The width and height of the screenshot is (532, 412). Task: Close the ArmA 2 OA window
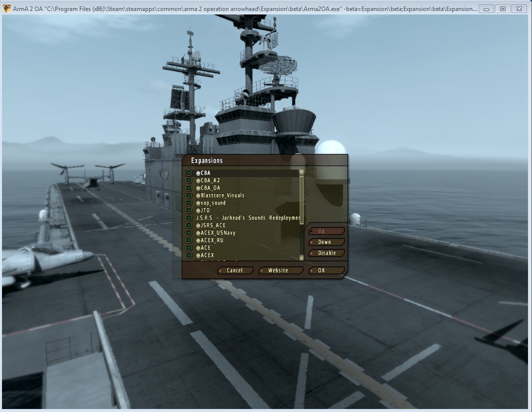[x=519, y=9]
